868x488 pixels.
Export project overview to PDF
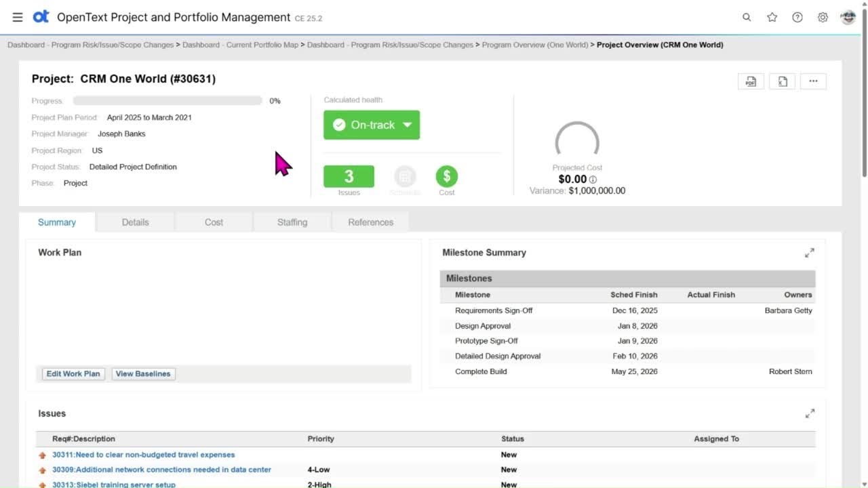[x=751, y=81]
